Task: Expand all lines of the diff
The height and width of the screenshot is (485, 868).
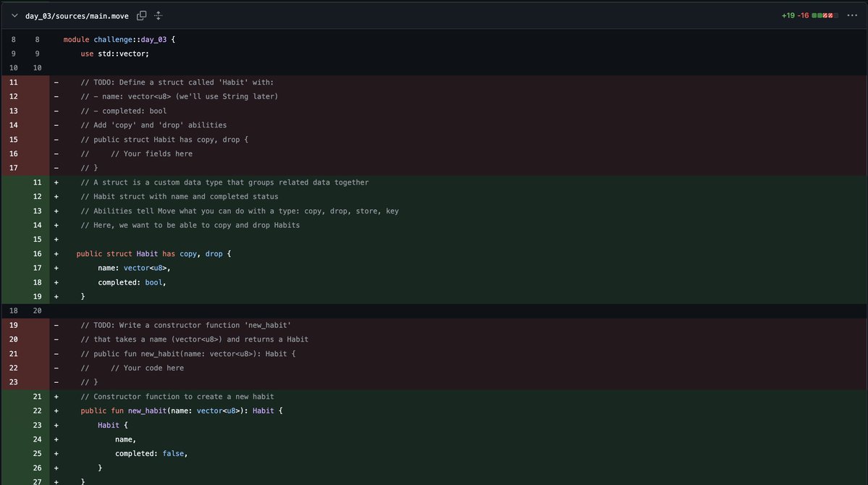Action: point(159,15)
